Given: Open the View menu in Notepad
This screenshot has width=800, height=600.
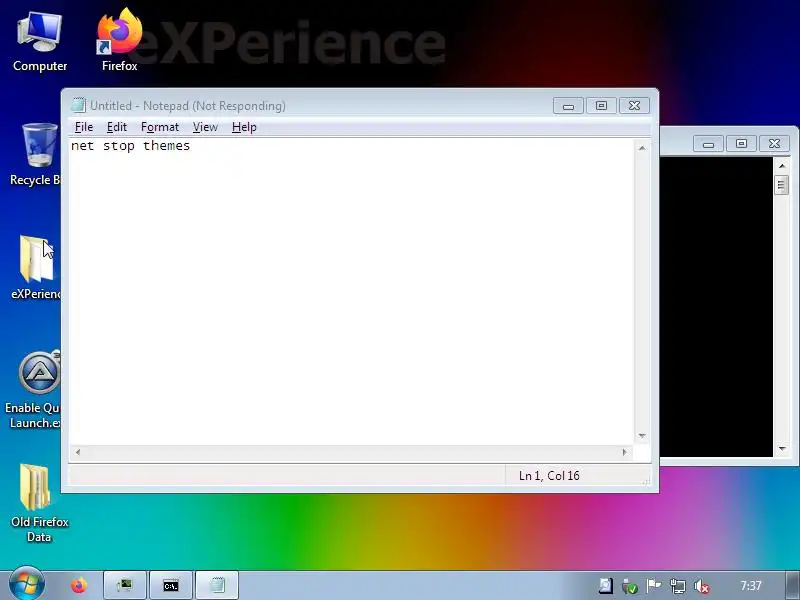Looking at the screenshot, I should [205, 127].
